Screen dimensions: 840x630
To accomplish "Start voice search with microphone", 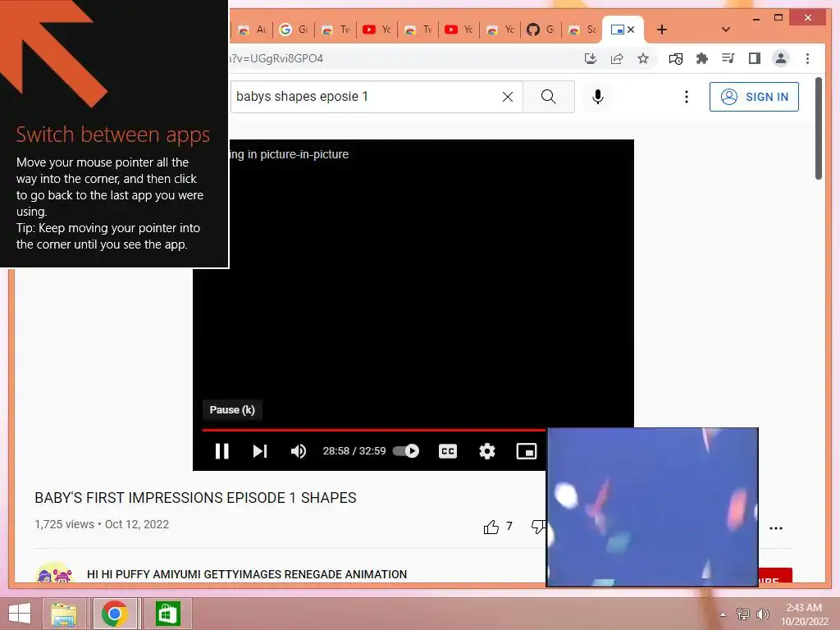I will (x=598, y=97).
